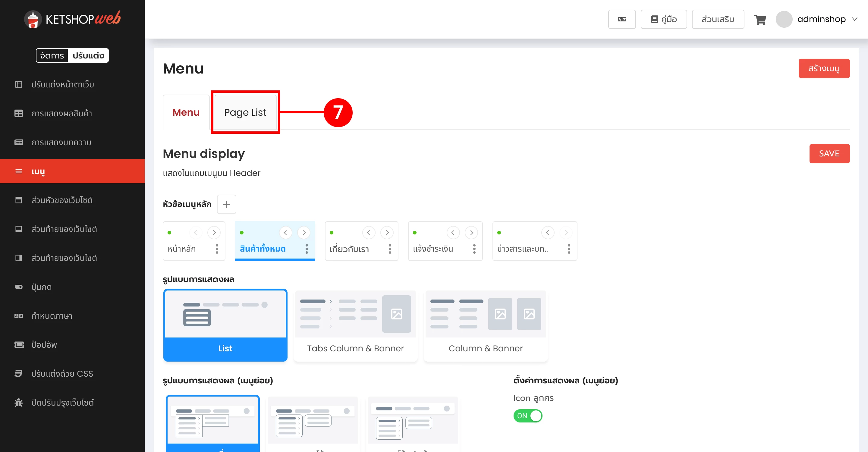The width and height of the screenshot is (868, 452).
Task: Switch to the Page List tab
Action: pos(245,112)
